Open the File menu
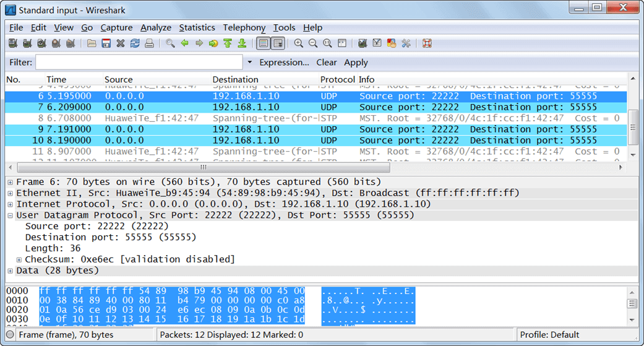Viewport: 644px width, 346px height. (x=16, y=27)
